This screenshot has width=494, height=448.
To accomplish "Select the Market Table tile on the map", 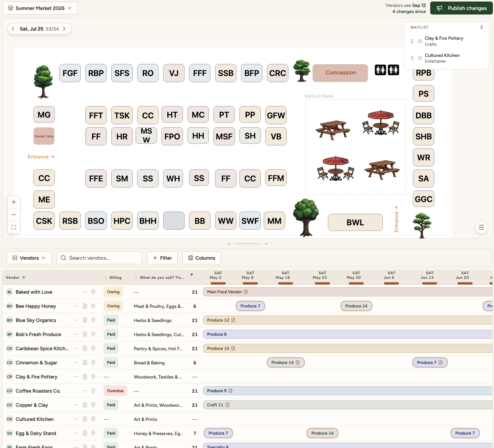I will pyautogui.click(x=44, y=136).
